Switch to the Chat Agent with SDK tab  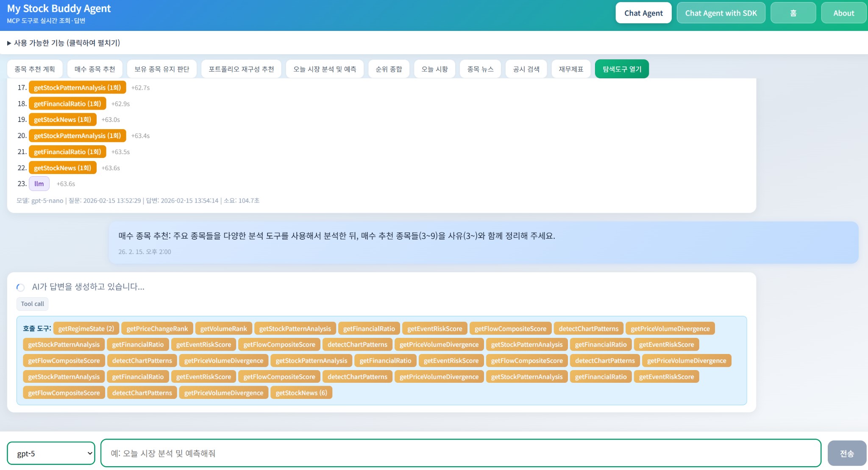[x=721, y=13]
